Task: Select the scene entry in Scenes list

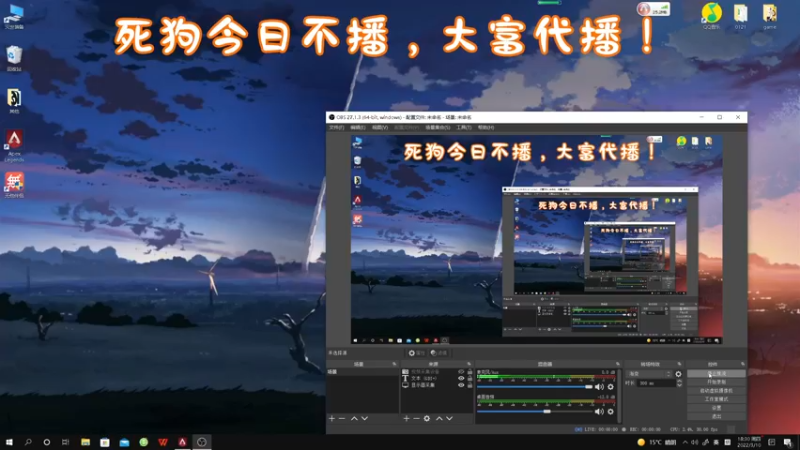Action: (362, 372)
